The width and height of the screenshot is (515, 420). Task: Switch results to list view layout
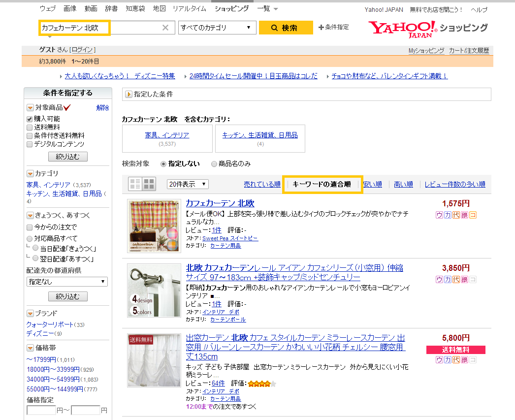click(x=134, y=183)
